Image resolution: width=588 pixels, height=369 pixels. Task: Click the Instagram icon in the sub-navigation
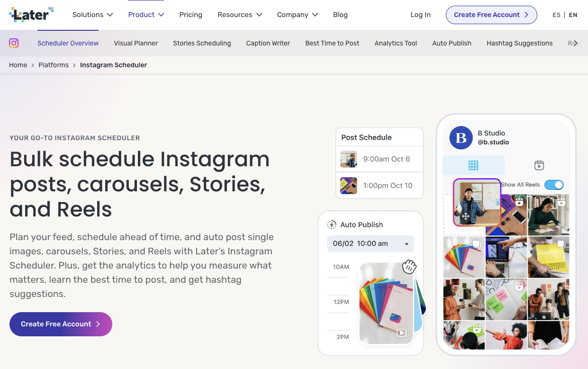coord(14,43)
